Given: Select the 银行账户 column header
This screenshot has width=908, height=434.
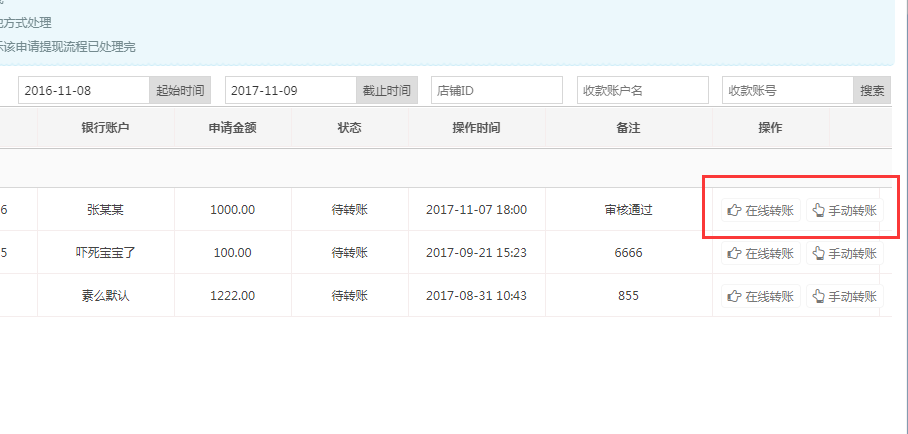Looking at the screenshot, I should pyautogui.click(x=106, y=128).
